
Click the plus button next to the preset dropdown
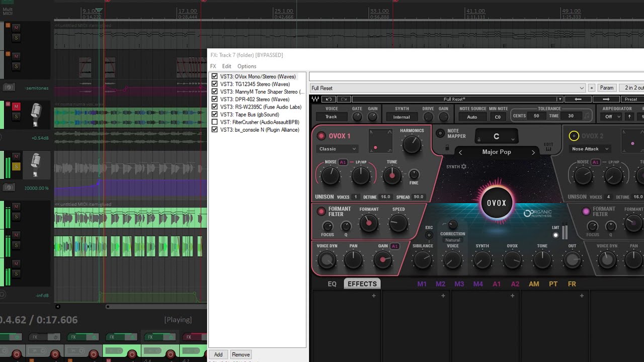click(x=592, y=88)
